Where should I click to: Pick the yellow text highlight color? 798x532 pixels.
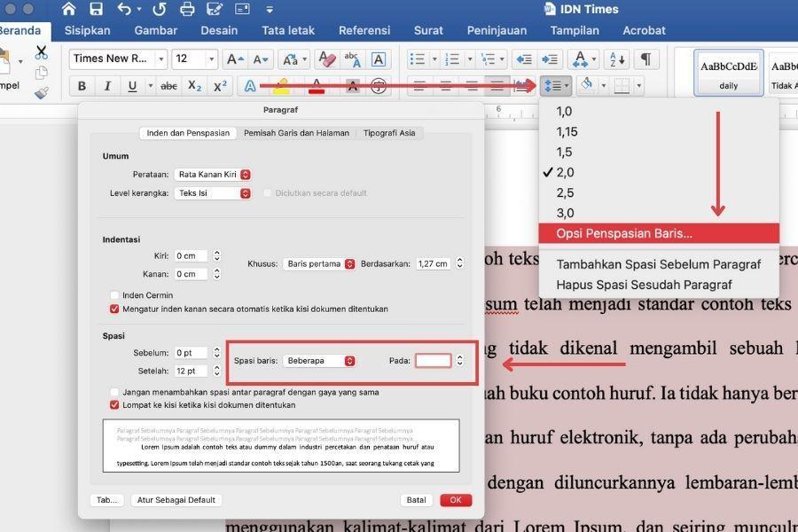pos(281,86)
